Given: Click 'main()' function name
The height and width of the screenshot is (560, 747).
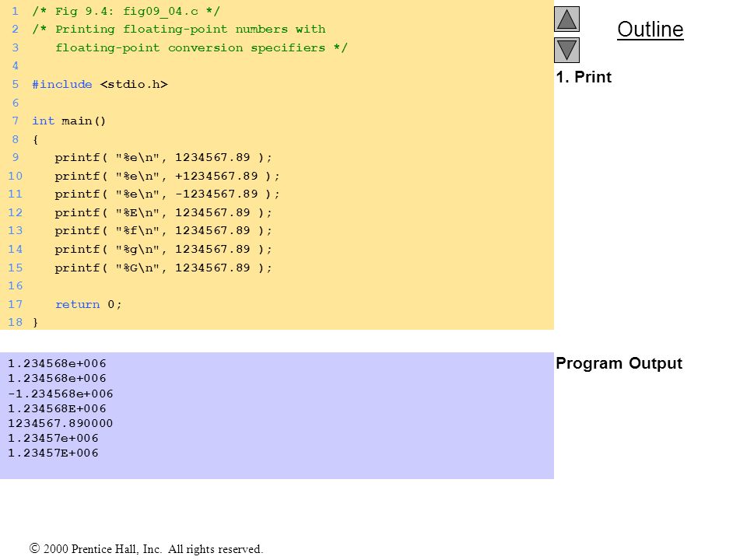Looking at the screenshot, I should [x=84, y=121].
